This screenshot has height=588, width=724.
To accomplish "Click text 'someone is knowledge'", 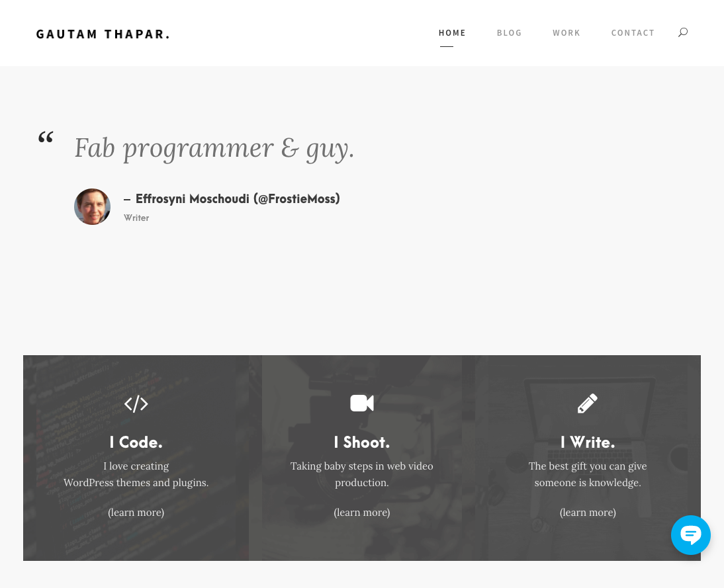I will (x=588, y=483).
